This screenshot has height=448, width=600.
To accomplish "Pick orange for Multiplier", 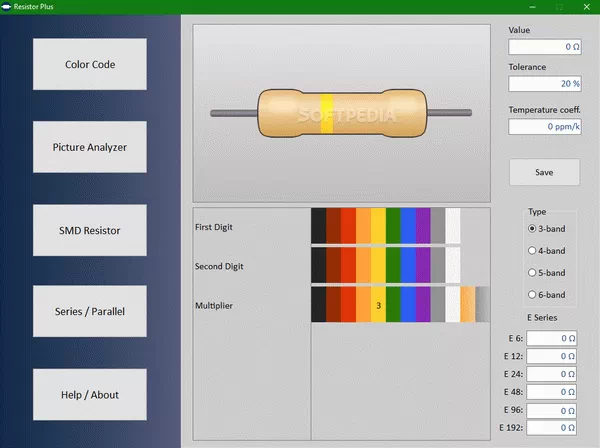I will [x=363, y=305].
